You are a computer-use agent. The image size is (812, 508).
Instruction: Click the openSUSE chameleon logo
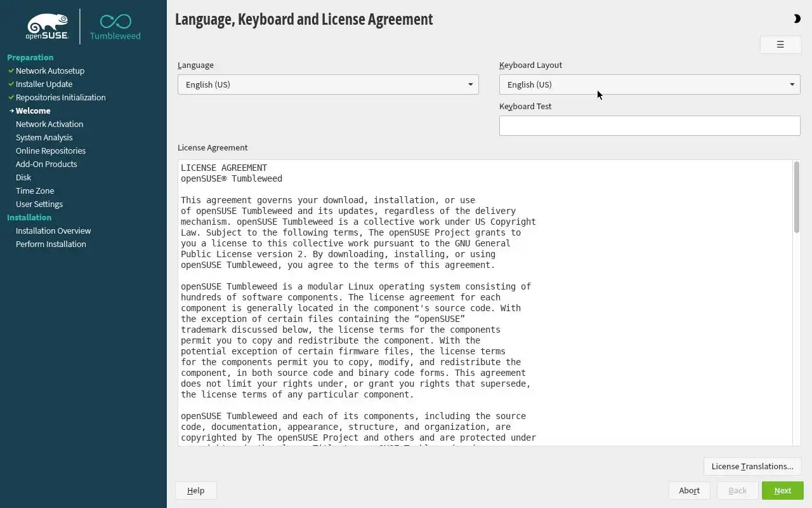(47, 27)
